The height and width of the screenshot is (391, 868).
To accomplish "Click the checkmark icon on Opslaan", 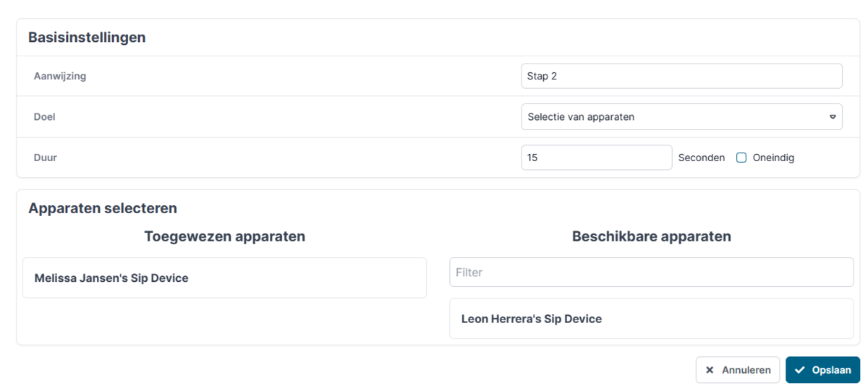I will (x=799, y=370).
